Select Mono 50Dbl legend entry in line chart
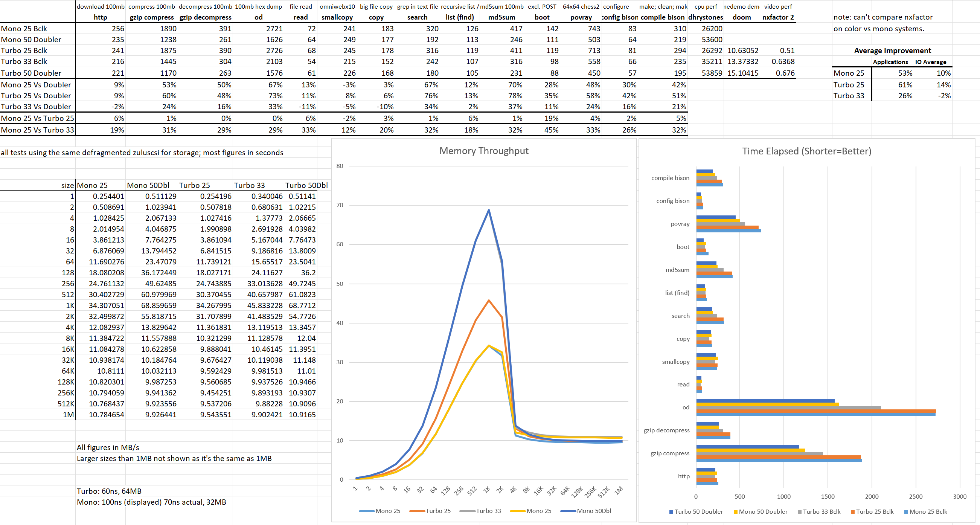The image size is (980, 525). click(593, 511)
